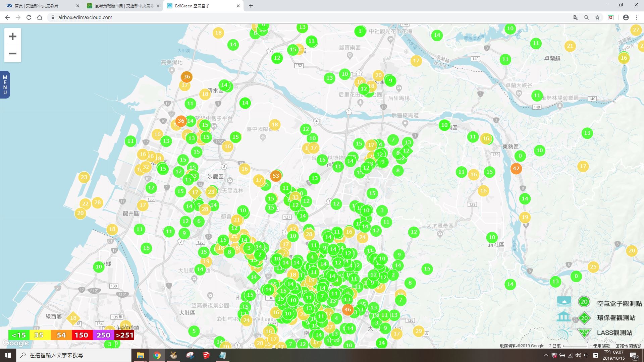Click the 臺中國際機場 airport pin

tap(263, 137)
